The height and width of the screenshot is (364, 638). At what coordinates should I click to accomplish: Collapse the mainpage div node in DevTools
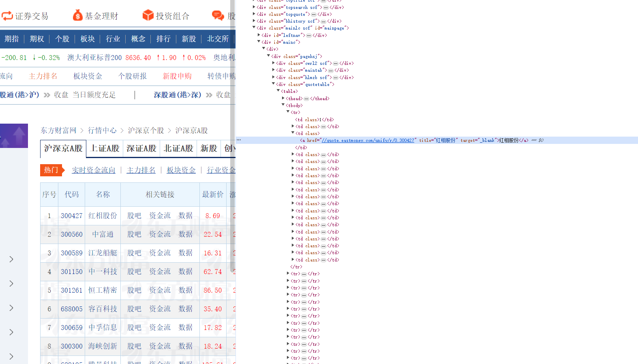254,28
